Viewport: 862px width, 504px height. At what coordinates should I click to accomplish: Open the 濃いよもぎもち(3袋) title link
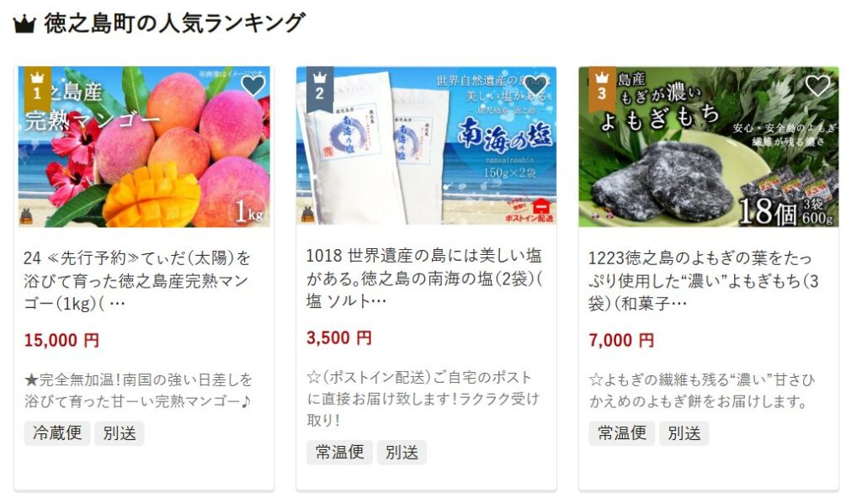click(704, 280)
